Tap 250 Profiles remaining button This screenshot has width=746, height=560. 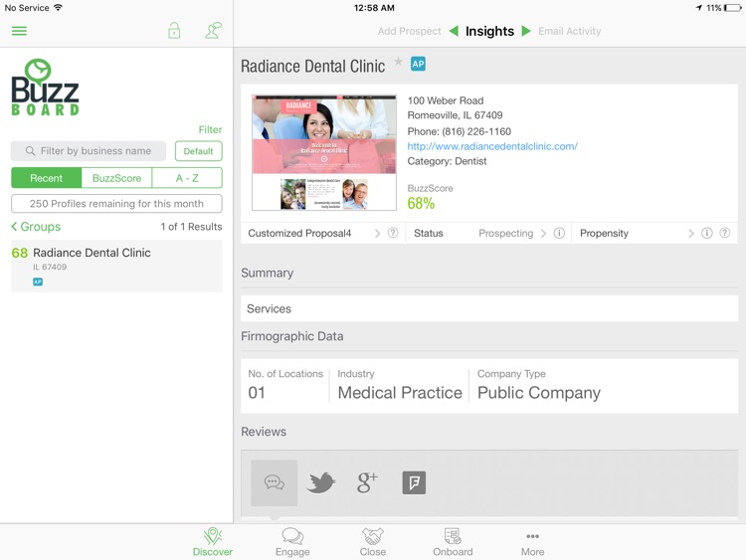116,204
